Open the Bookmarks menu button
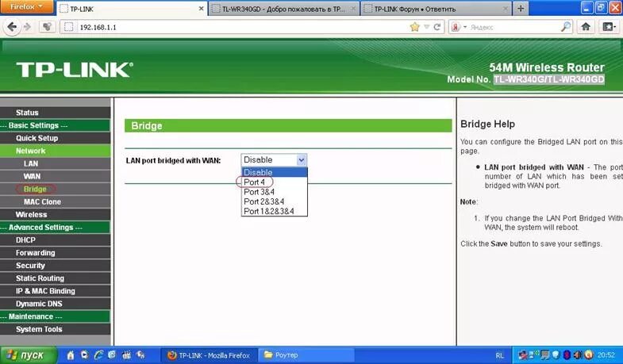Viewport: 623px width, 364px height. coord(608,27)
